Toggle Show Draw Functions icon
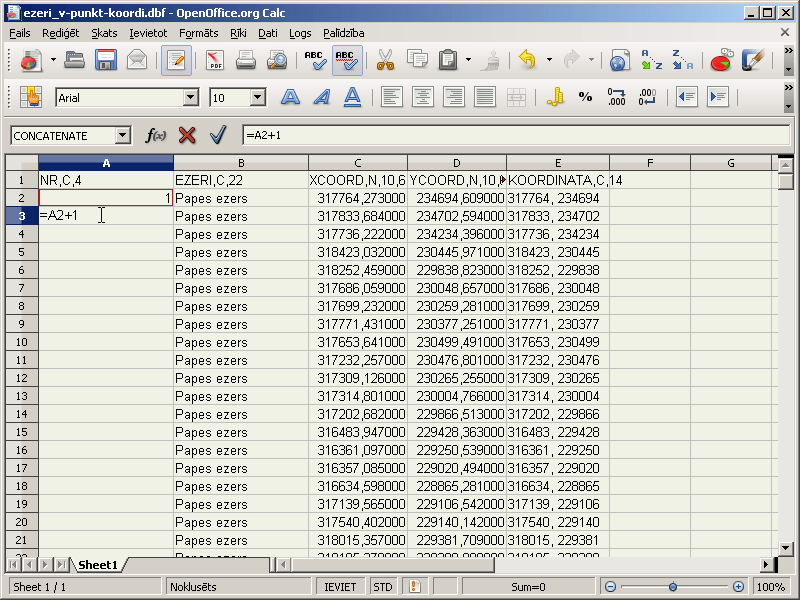This screenshot has width=800, height=600. [x=753, y=60]
